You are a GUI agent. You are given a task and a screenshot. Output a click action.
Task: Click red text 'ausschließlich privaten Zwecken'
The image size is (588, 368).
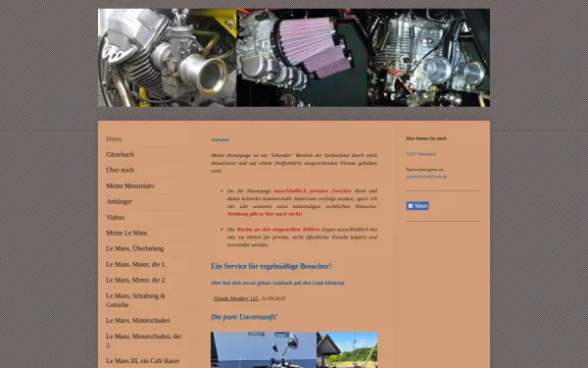click(313, 191)
